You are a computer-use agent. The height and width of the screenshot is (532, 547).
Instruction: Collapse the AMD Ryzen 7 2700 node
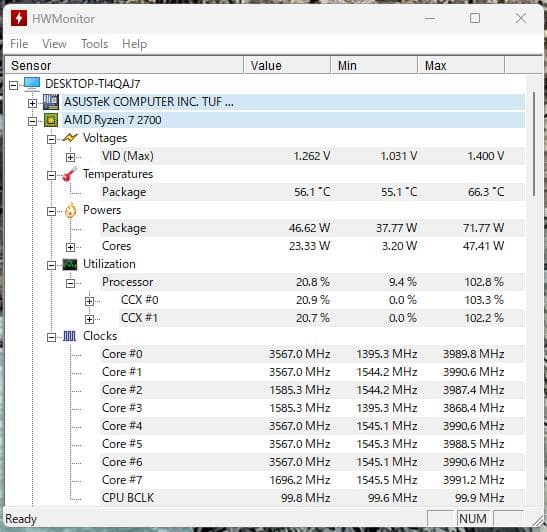click(32, 121)
